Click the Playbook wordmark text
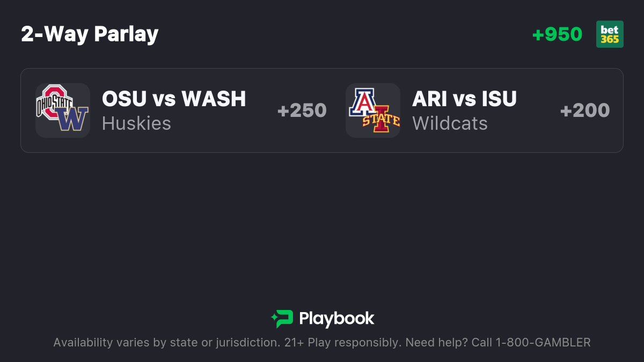This screenshot has height=362, width=644. click(336, 319)
